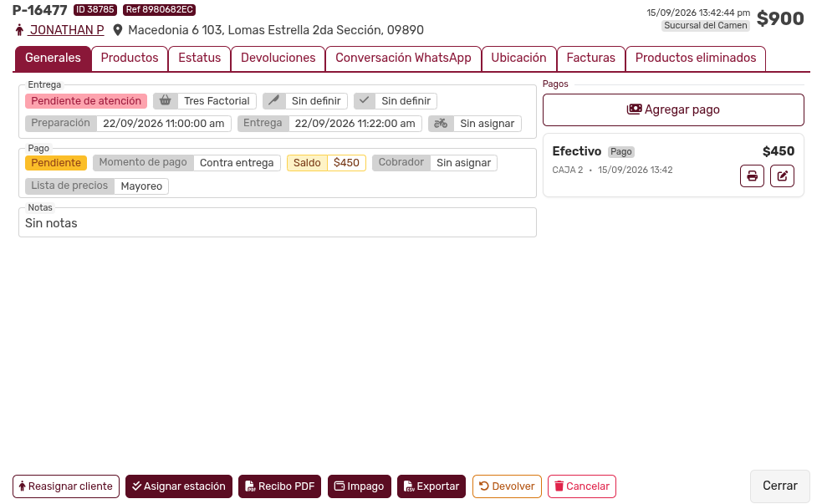View the Conversación WhatsApp tab
The height and width of the screenshot is (504, 822).
point(403,59)
